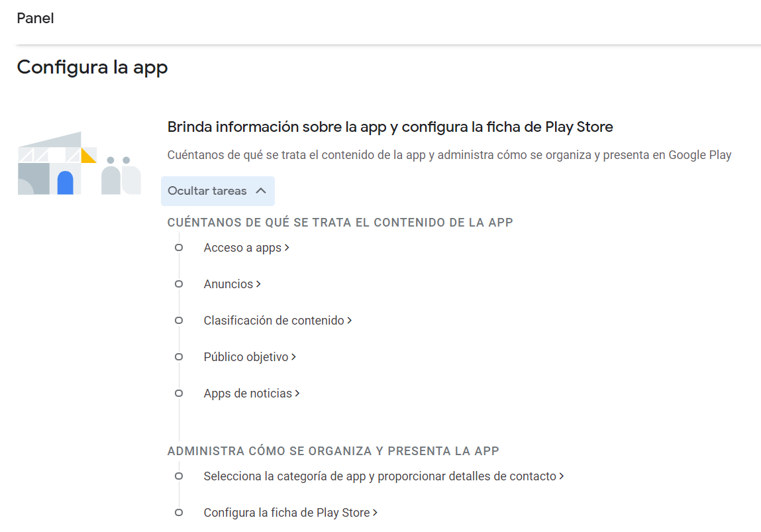Open the Anuncios task

pos(232,284)
